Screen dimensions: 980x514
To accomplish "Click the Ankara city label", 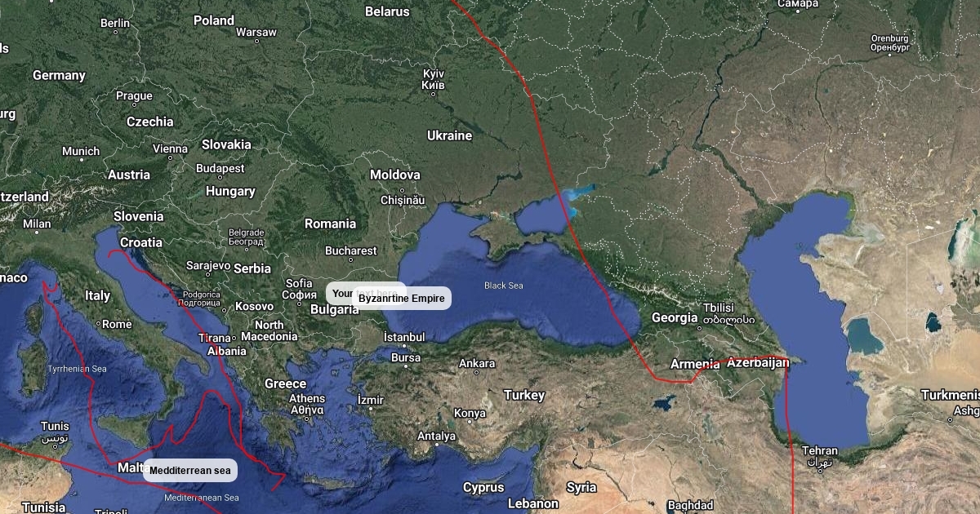I will tap(477, 363).
